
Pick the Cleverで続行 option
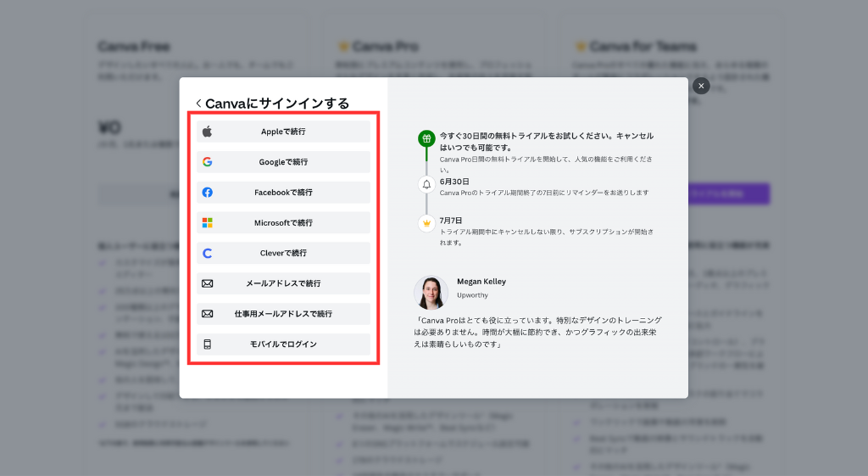point(283,253)
